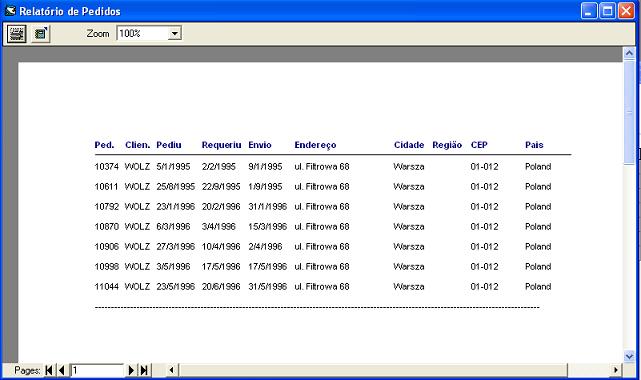Click the date 3/5/1996
Image resolution: width=641 pixels, height=380 pixels.
[173, 267]
